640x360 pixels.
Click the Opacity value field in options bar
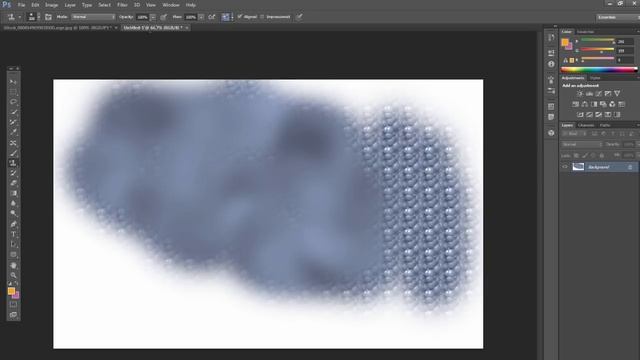(142, 17)
